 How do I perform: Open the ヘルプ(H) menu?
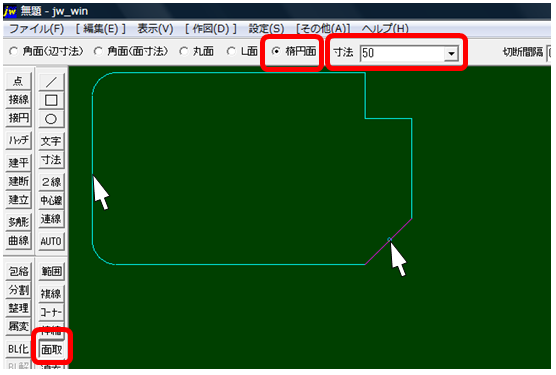[385, 29]
